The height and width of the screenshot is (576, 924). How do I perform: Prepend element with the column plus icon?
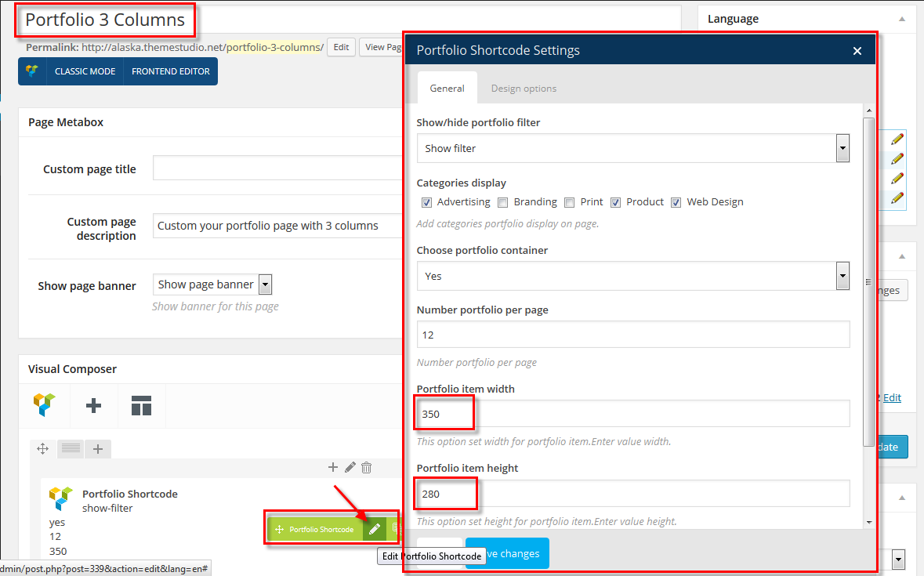pos(333,467)
